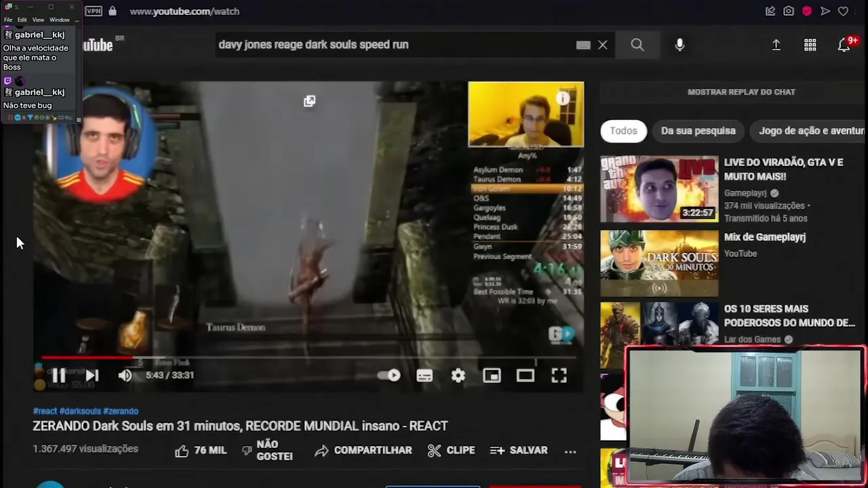Screen dimensions: 868x488
Task: Dislike the video with NÃO GOSTEI
Action: tap(267, 451)
